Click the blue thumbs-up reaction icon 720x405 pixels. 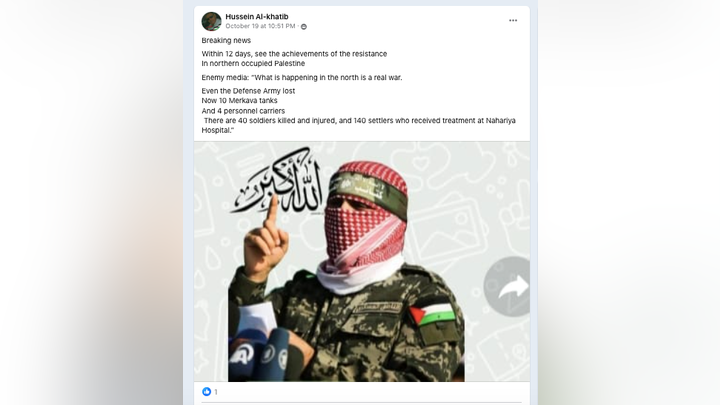tap(207, 392)
